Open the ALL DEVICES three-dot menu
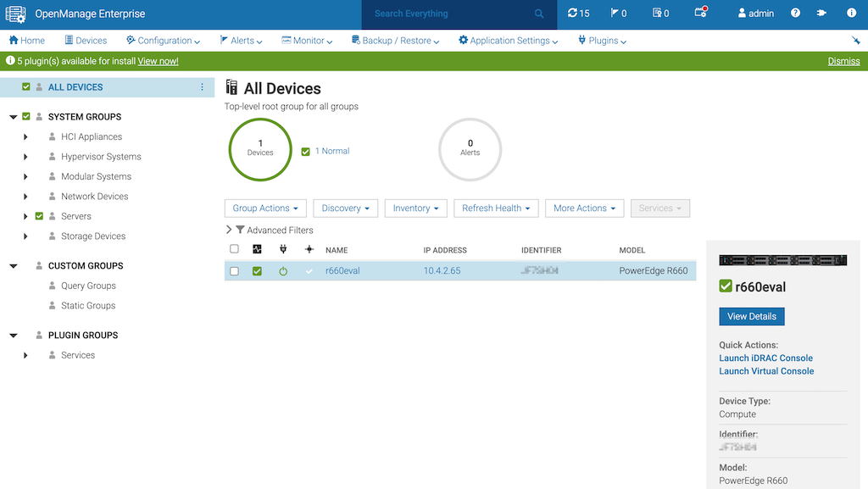Screen dimensions: 868x489 click(202, 86)
